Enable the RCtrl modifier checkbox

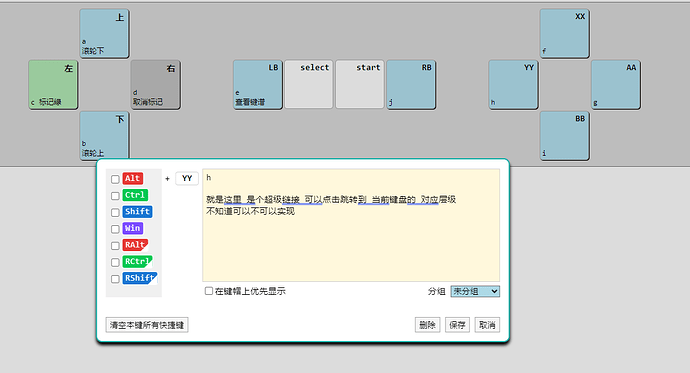tap(115, 262)
